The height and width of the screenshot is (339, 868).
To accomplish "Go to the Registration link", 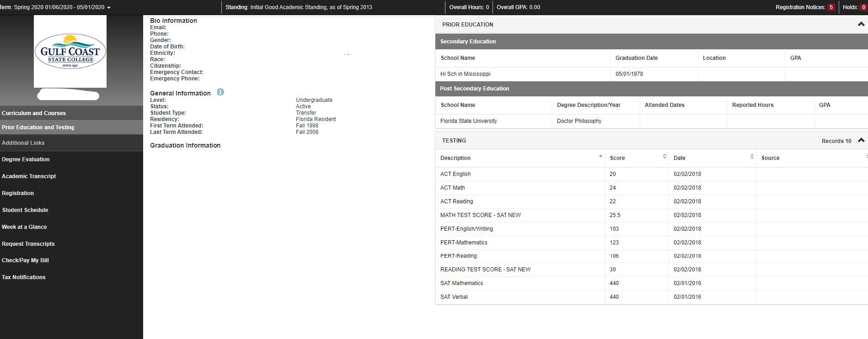I will (x=18, y=193).
